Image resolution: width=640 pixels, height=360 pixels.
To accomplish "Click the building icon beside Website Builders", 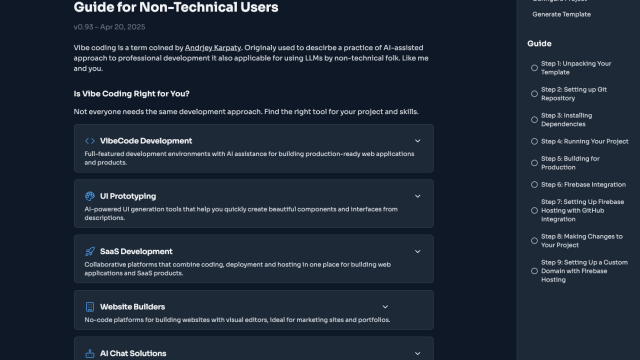I will pyautogui.click(x=90, y=307).
